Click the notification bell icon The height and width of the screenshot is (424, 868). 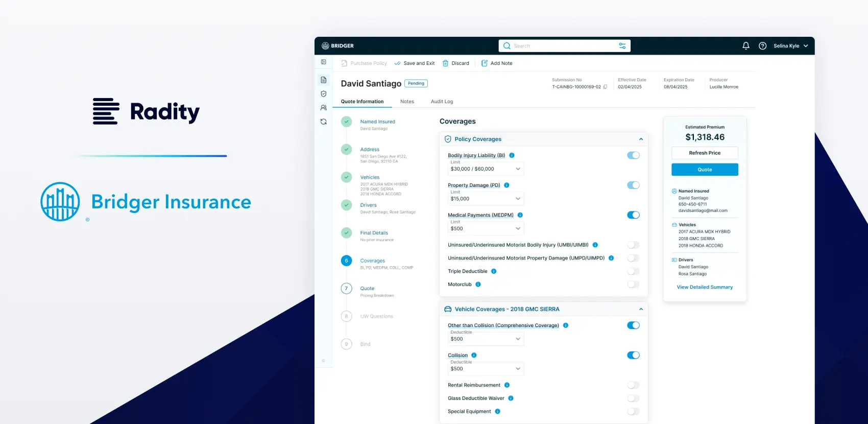click(745, 46)
